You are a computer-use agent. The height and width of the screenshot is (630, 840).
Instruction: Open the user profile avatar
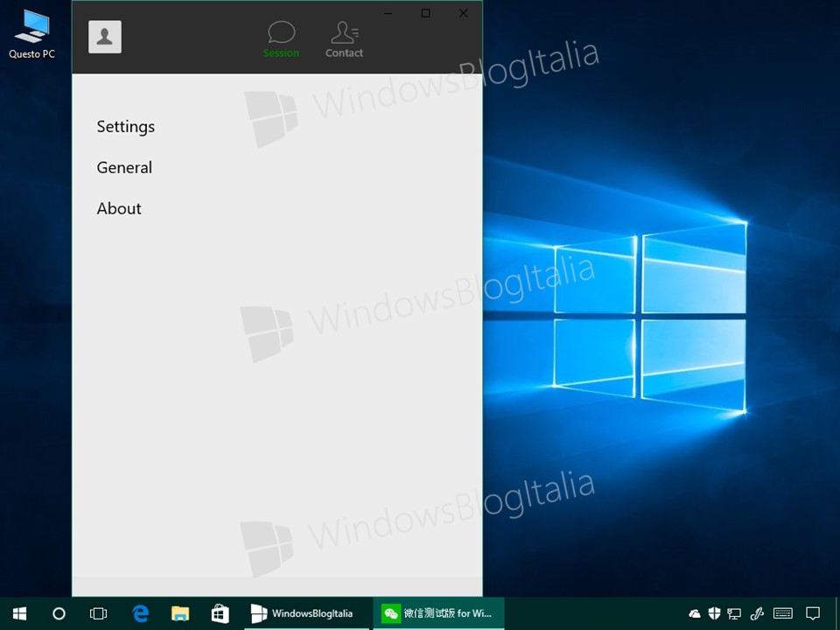click(105, 37)
